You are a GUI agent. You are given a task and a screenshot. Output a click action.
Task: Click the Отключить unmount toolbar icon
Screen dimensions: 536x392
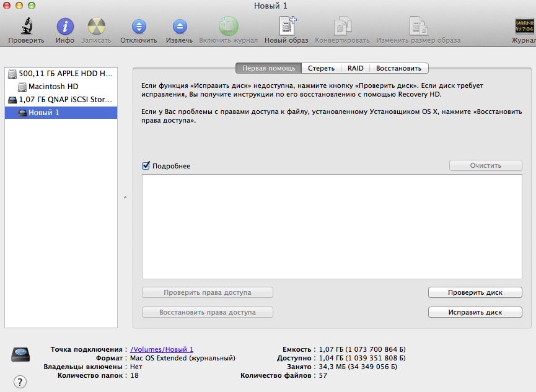tap(139, 26)
